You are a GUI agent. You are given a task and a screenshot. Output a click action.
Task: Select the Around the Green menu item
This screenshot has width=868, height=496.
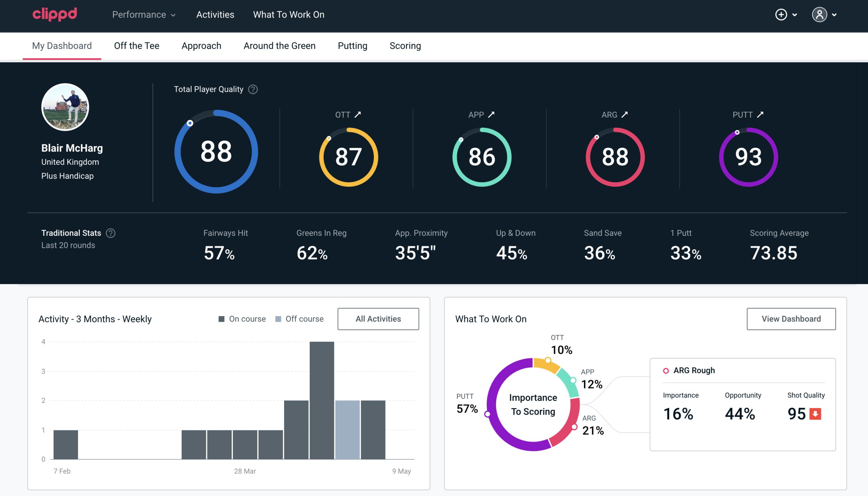(279, 45)
